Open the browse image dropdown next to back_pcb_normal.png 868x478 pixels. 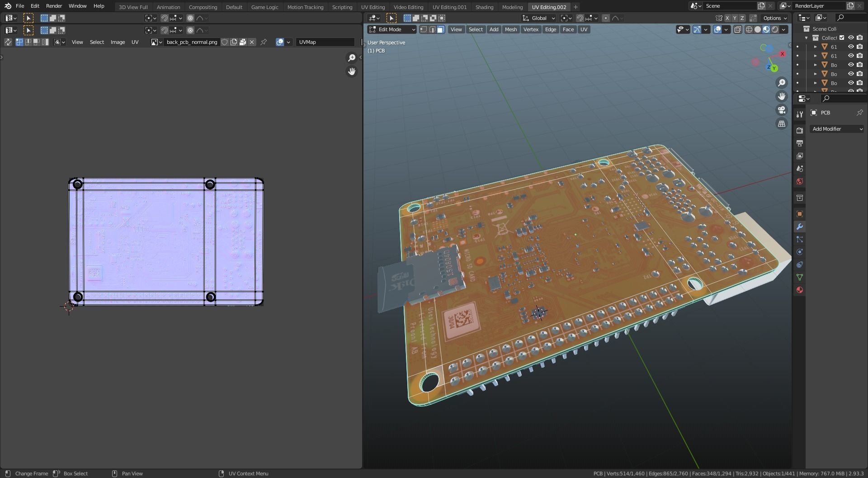coord(156,42)
